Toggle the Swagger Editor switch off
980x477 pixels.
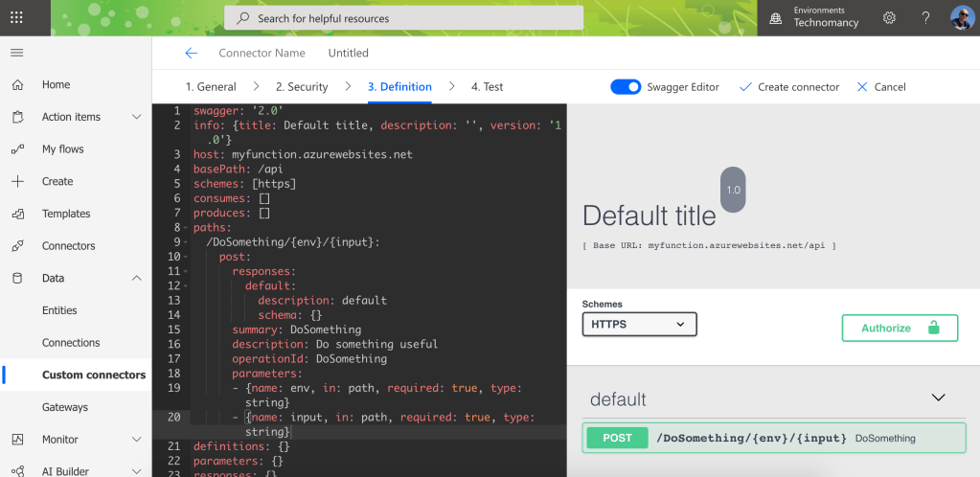626,87
